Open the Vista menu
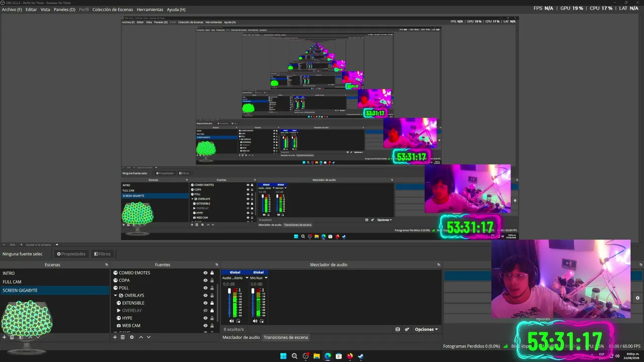 tap(45, 10)
